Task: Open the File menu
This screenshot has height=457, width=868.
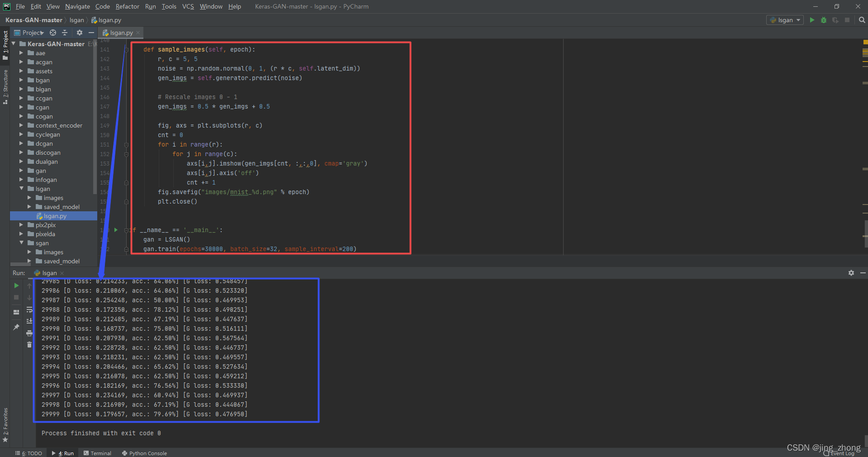Action: pos(20,6)
